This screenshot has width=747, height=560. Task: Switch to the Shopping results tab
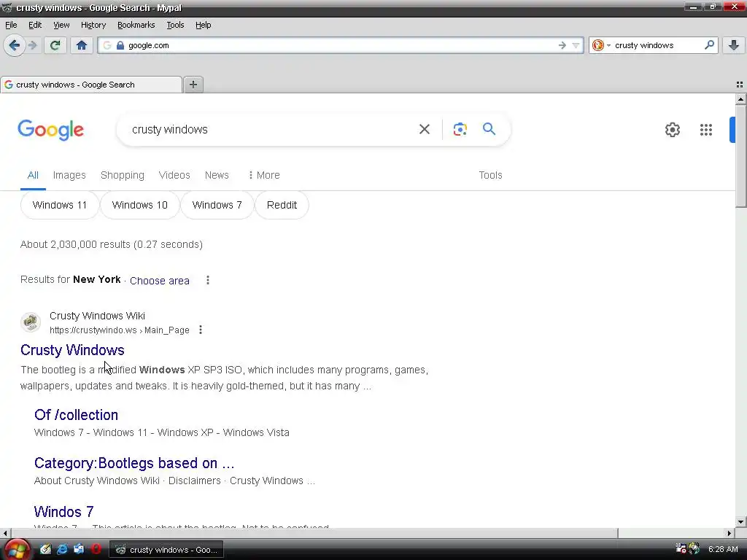(x=122, y=175)
